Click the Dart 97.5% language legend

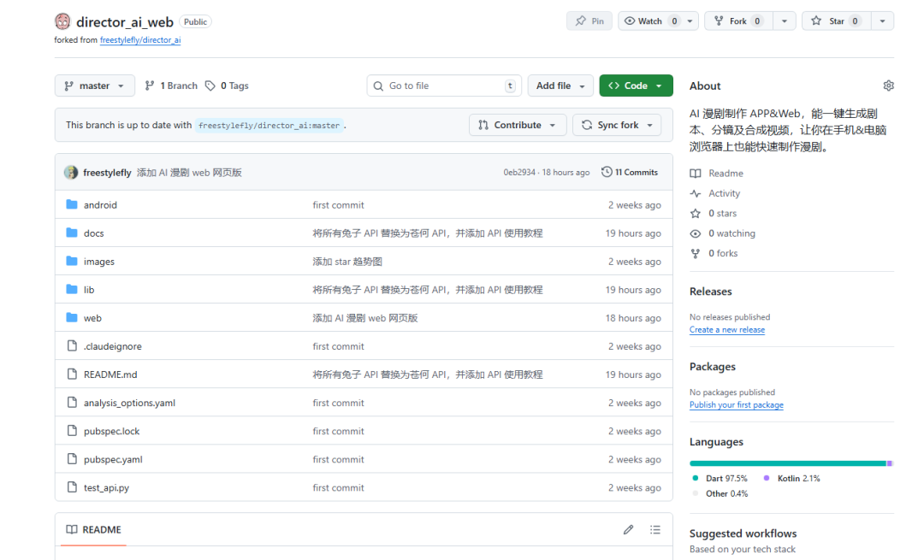point(720,478)
